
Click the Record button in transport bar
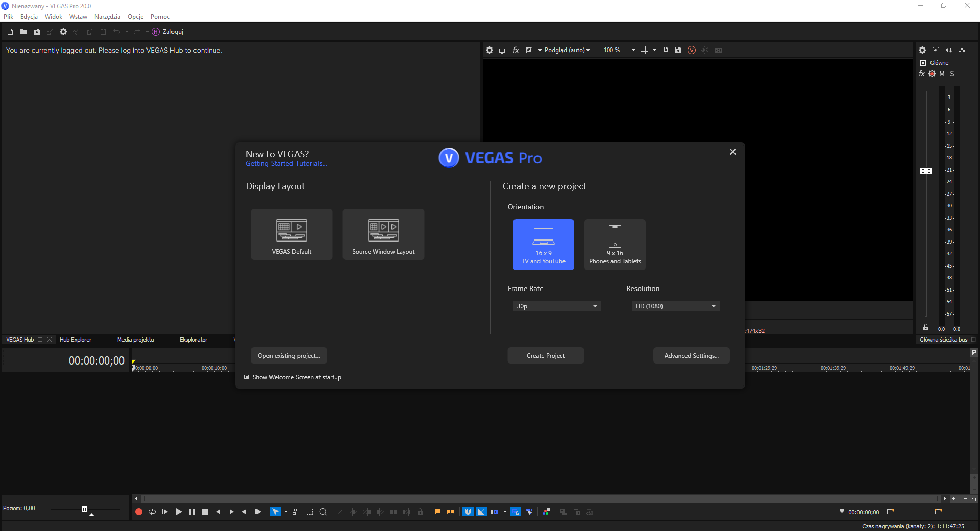138,512
